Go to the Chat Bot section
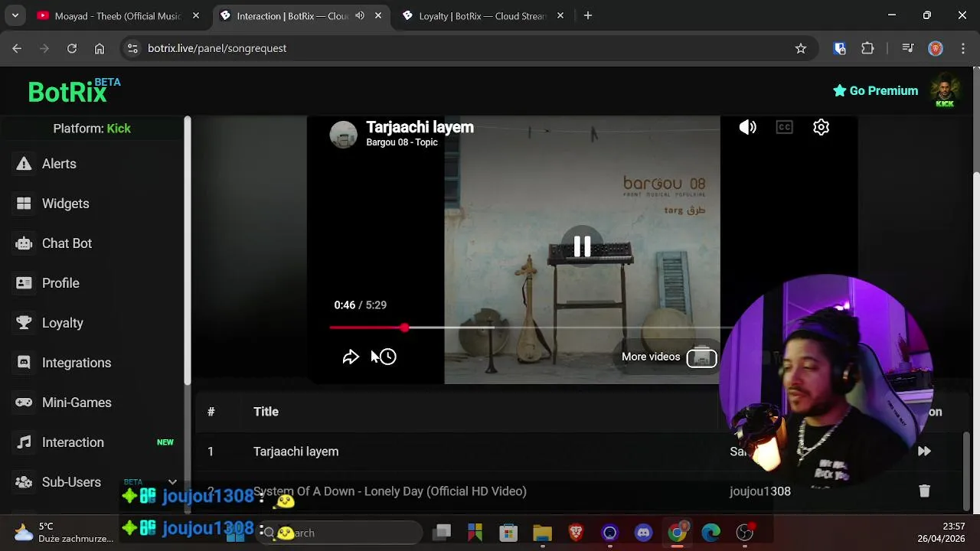The height and width of the screenshot is (551, 980). (67, 243)
